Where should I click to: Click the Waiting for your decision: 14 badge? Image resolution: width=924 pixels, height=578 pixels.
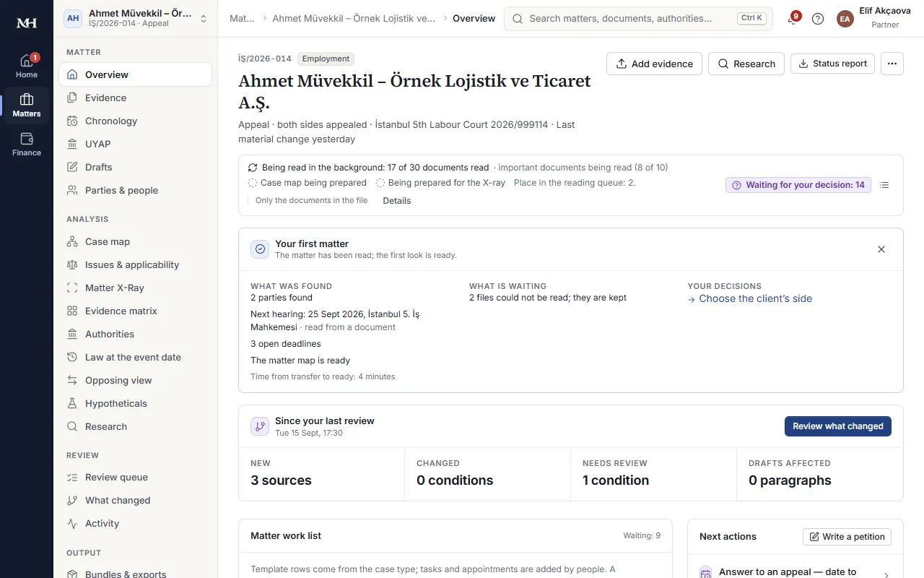798,185
